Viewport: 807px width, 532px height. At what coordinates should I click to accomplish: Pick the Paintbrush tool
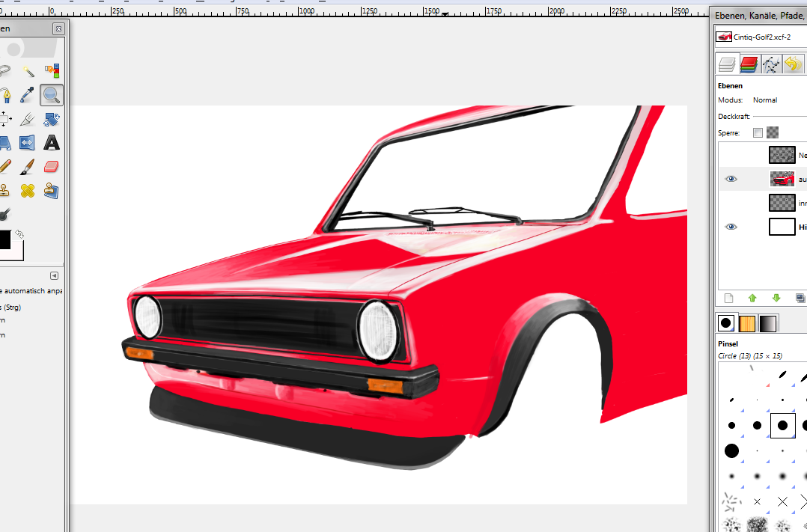tap(28, 166)
